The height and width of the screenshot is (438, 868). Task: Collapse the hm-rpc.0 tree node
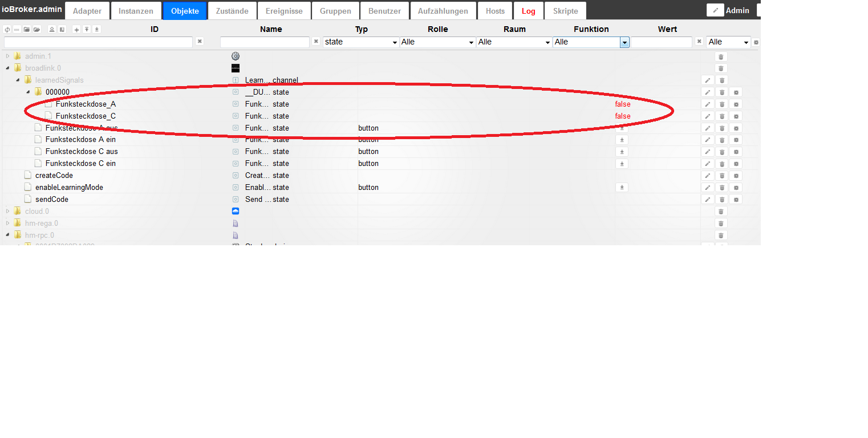pos(7,236)
